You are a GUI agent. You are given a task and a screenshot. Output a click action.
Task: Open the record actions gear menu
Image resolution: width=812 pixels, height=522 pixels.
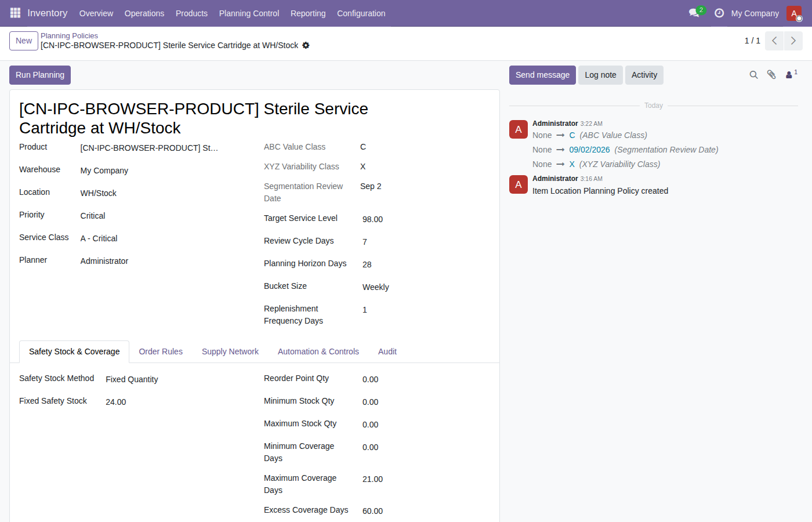pos(306,45)
